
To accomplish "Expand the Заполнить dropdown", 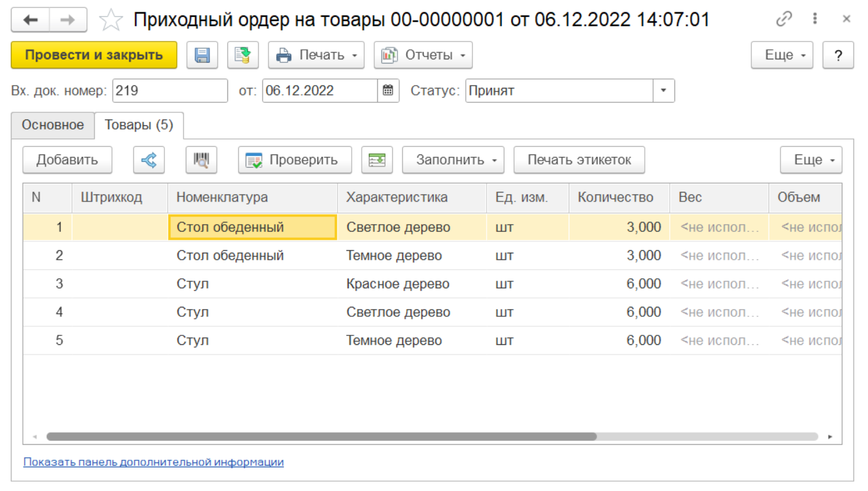I will click(453, 160).
